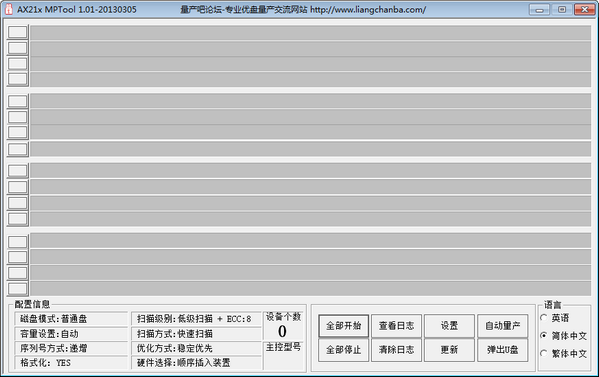Eject drive using 弹出U盘 button

[x=502, y=350]
